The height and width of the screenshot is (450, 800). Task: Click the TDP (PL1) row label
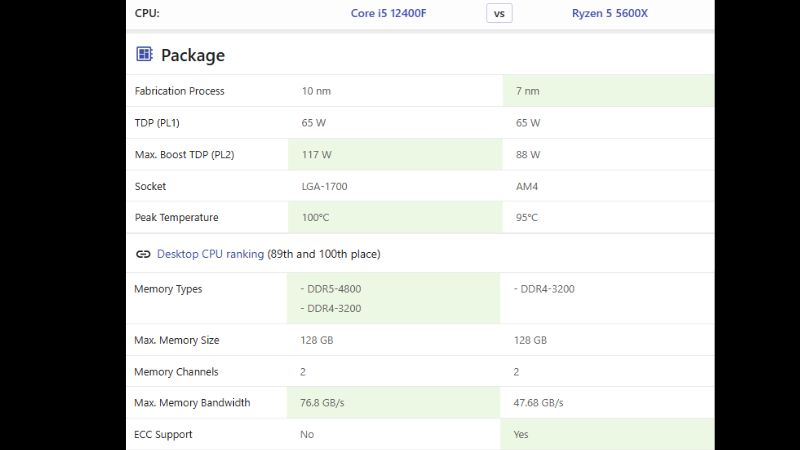pos(157,123)
